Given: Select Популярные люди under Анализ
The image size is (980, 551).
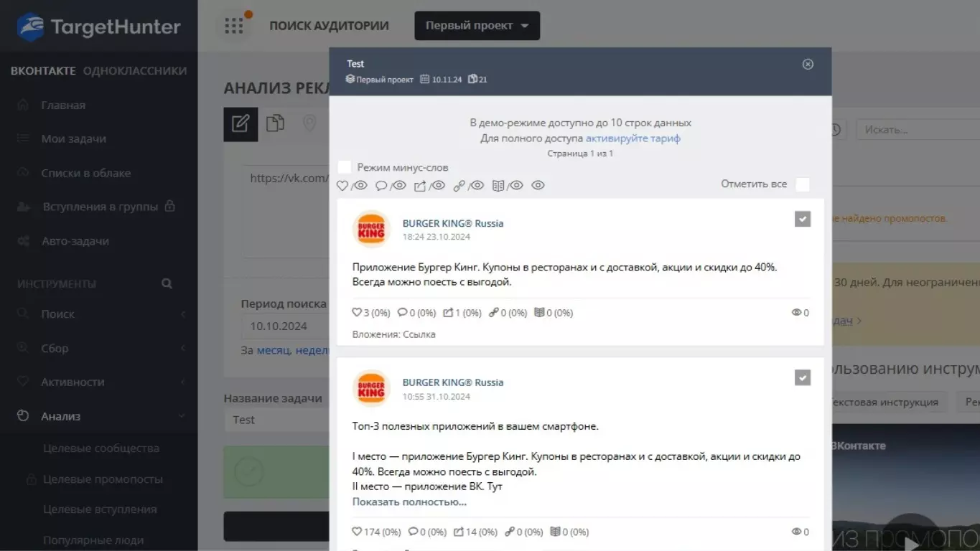Looking at the screenshot, I should click(x=93, y=540).
